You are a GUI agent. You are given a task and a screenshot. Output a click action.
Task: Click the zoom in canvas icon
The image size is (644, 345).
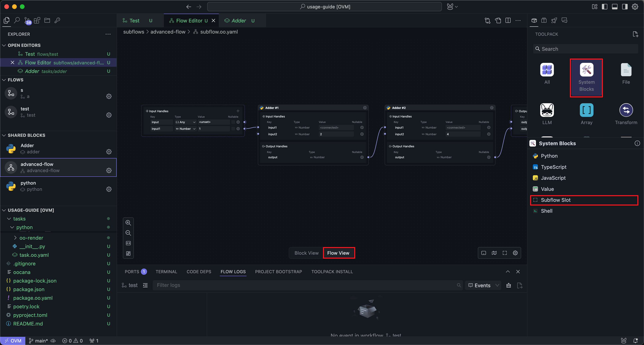tap(128, 222)
